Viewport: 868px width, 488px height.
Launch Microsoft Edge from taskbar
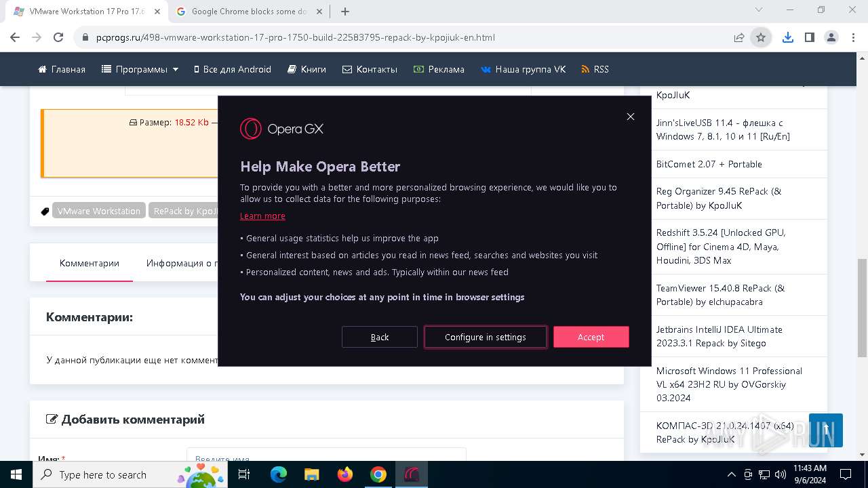coord(279,474)
